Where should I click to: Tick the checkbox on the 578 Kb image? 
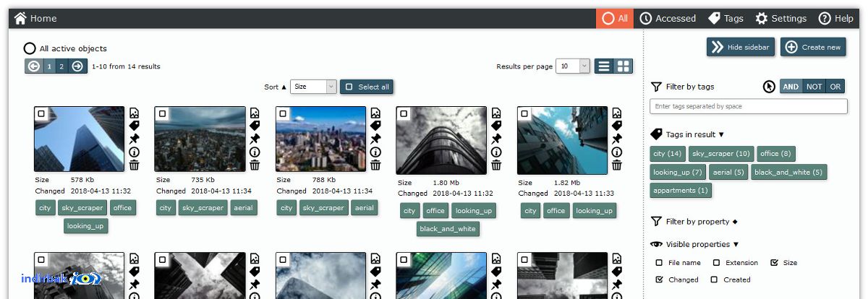[x=41, y=113]
